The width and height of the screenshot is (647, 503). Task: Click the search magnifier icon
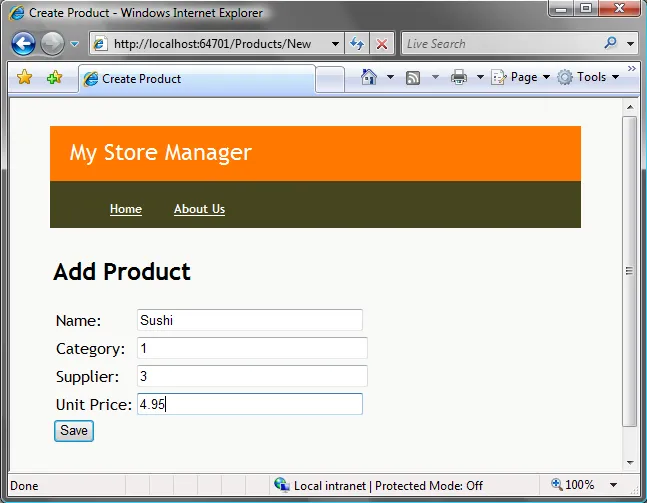pos(611,44)
